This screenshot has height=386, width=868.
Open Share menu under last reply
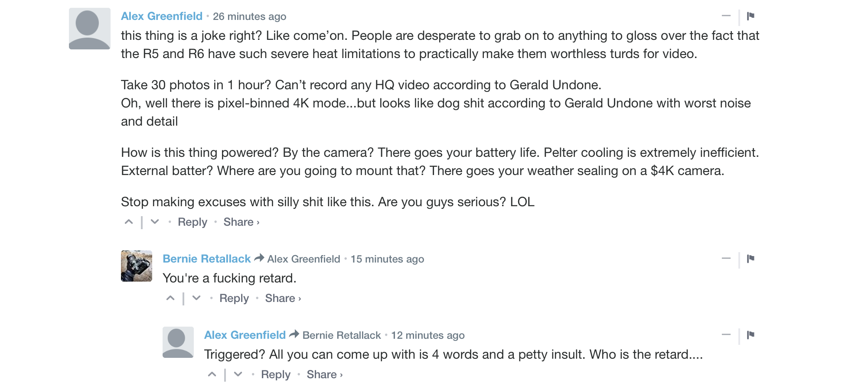click(325, 374)
